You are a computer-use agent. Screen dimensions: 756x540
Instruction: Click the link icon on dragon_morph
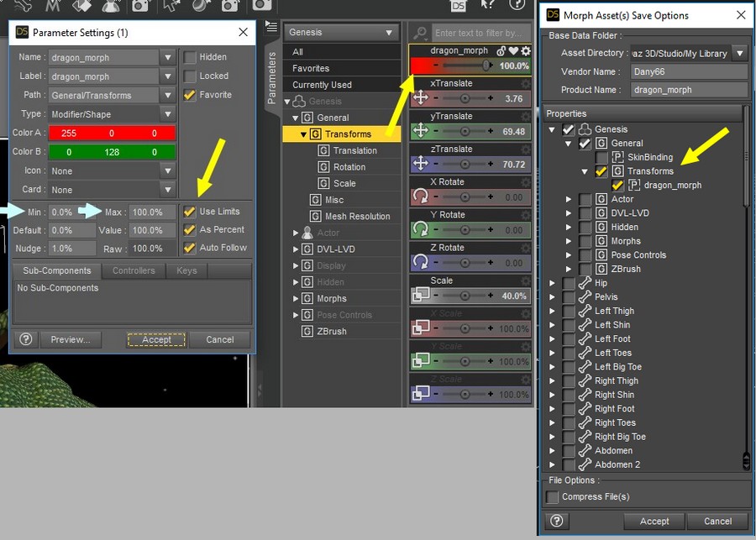[x=501, y=50]
